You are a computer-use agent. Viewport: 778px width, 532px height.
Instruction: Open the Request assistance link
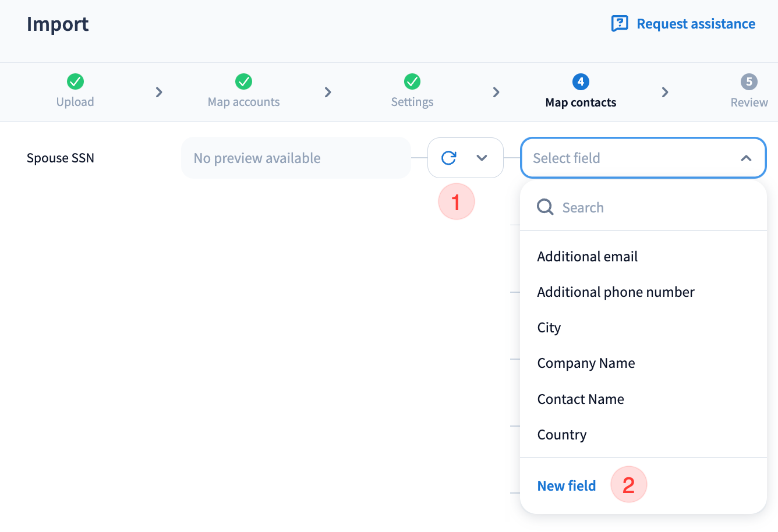[695, 24]
